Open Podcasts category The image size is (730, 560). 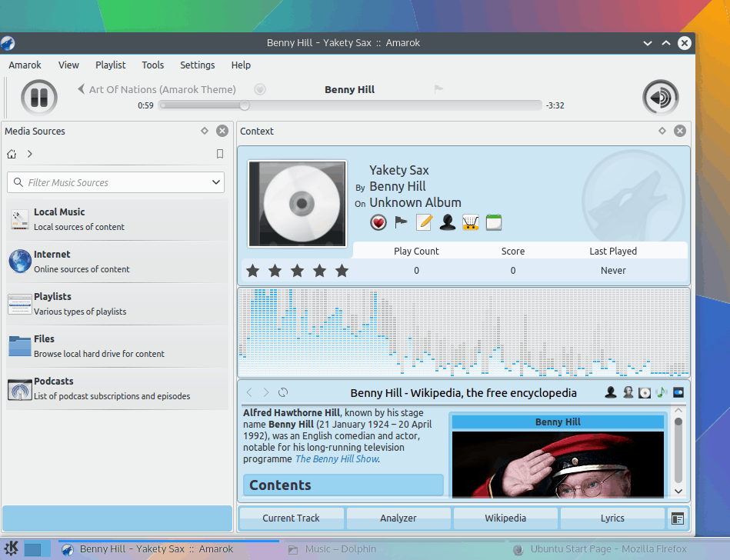118,388
